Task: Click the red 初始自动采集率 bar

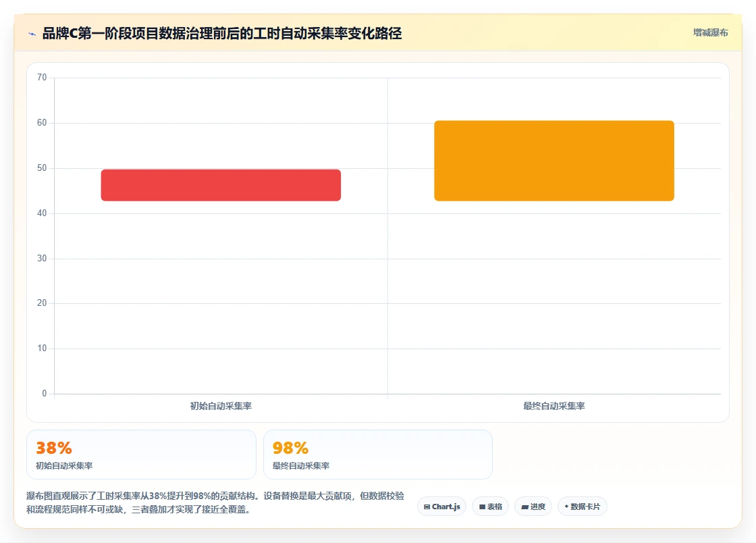Action: click(x=221, y=184)
